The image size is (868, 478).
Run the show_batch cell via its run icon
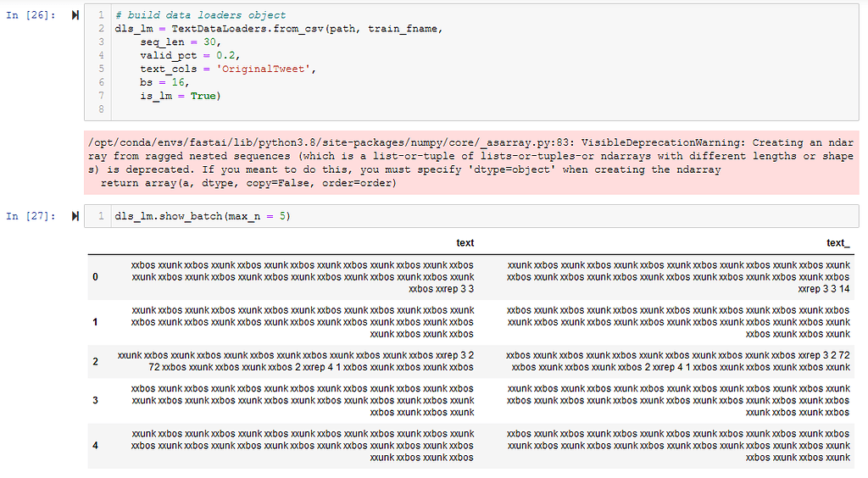[x=75, y=216]
